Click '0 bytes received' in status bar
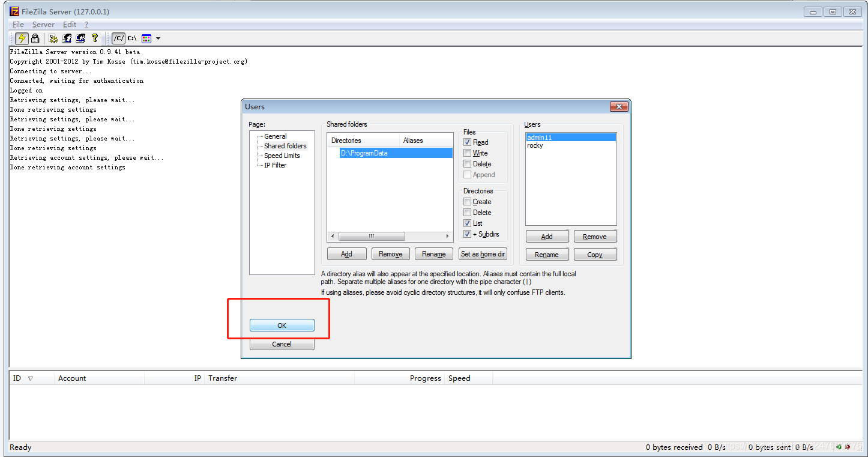The image size is (868, 457). click(x=674, y=447)
